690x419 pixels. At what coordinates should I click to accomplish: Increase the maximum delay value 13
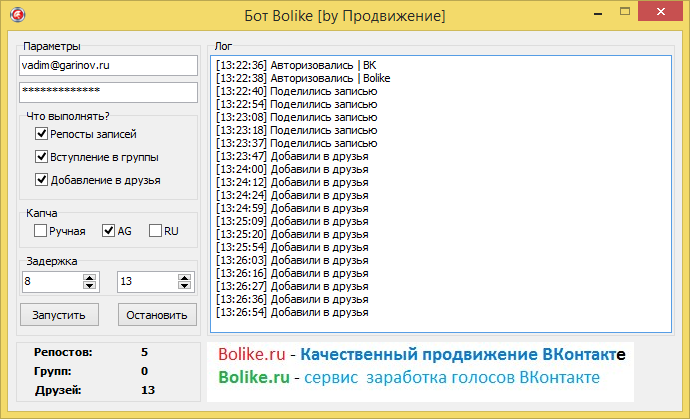[x=184, y=278]
